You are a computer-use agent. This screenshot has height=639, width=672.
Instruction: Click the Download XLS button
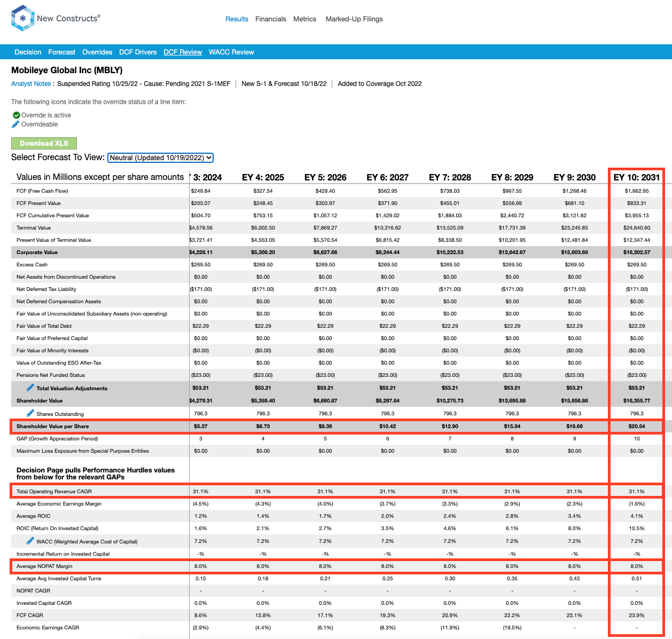tap(44, 143)
